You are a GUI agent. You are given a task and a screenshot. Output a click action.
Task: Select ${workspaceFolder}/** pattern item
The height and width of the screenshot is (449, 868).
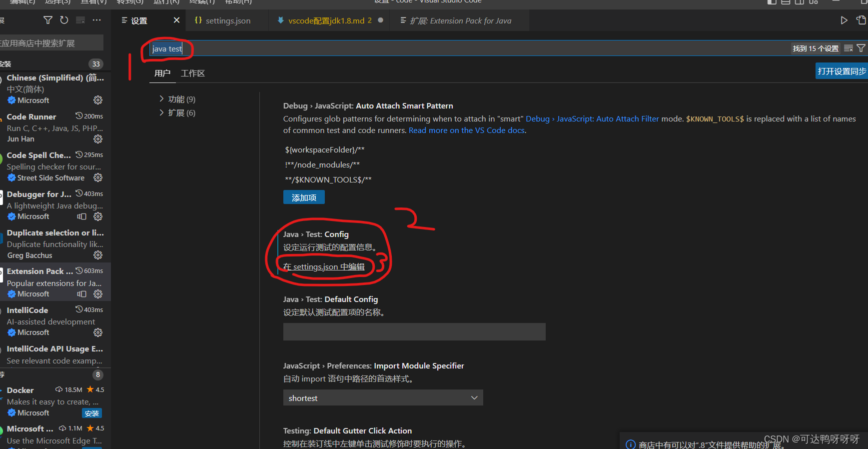click(325, 149)
